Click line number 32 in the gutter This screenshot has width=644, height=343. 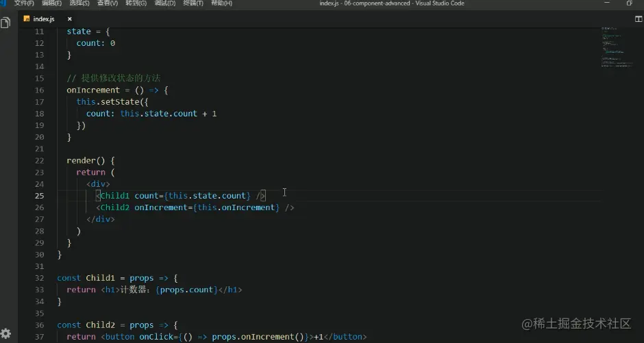coord(40,278)
